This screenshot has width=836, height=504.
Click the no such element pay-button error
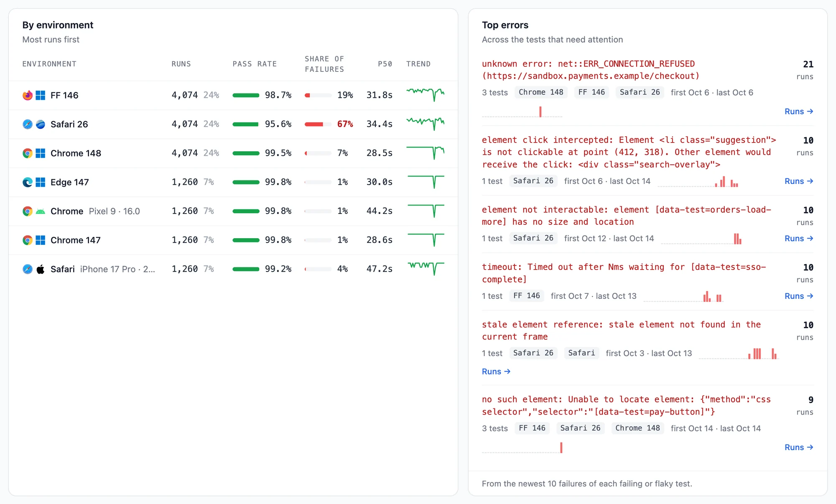coord(627,406)
